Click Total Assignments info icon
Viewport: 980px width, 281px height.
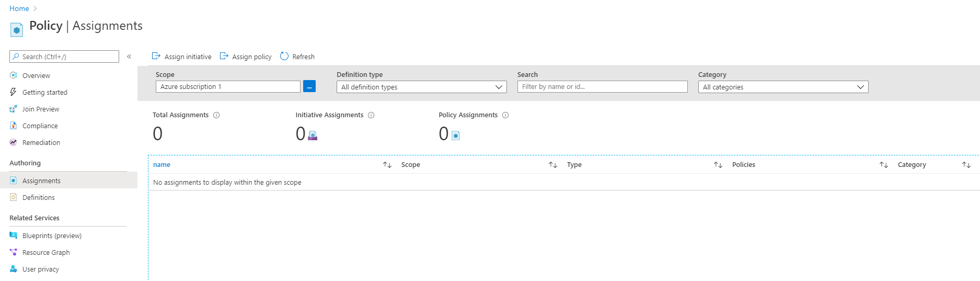[216, 115]
